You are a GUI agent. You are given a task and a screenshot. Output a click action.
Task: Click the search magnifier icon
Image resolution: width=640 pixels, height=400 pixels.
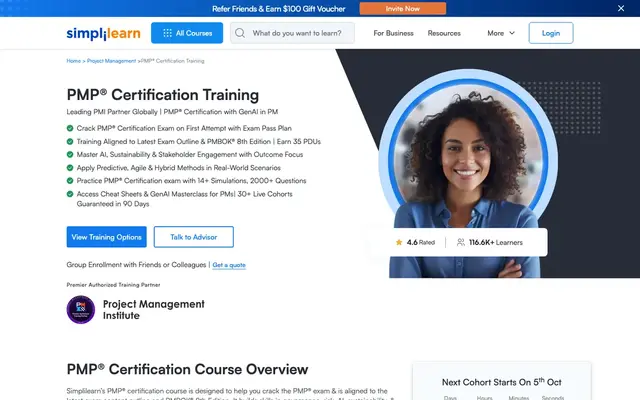pos(240,33)
